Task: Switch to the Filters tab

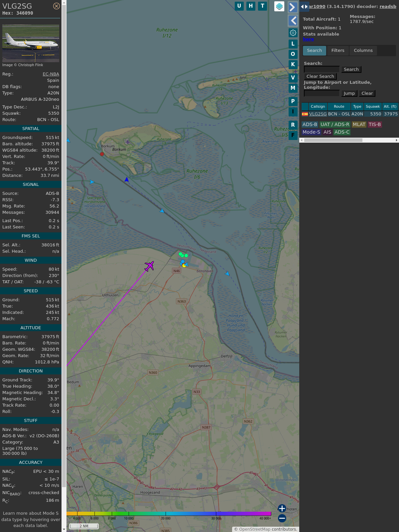Action: [x=337, y=51]
